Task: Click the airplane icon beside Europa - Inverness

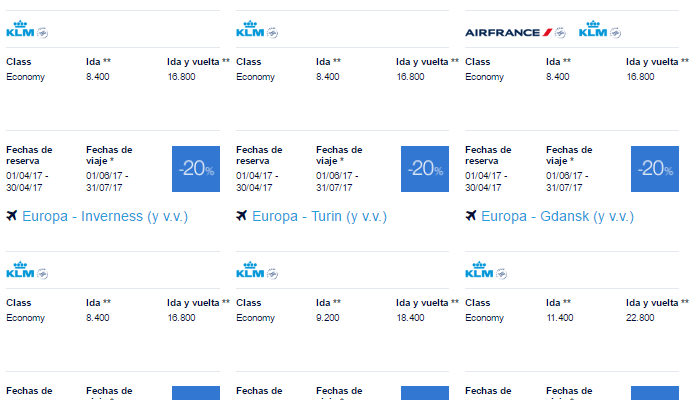Action: pos(11,216)
